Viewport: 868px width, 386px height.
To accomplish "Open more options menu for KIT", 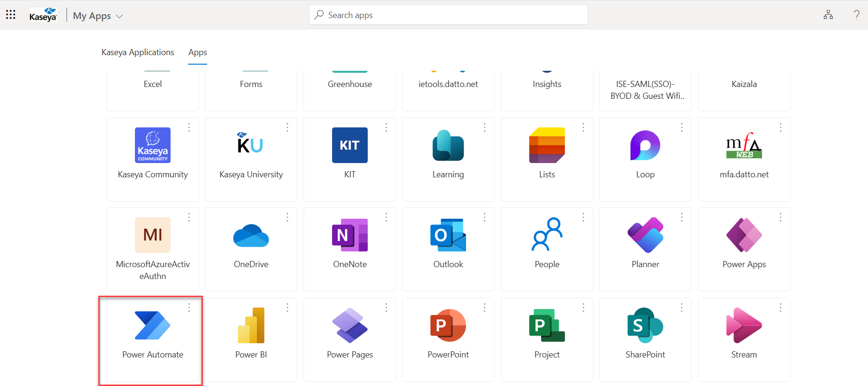I will tap(386, 127).
